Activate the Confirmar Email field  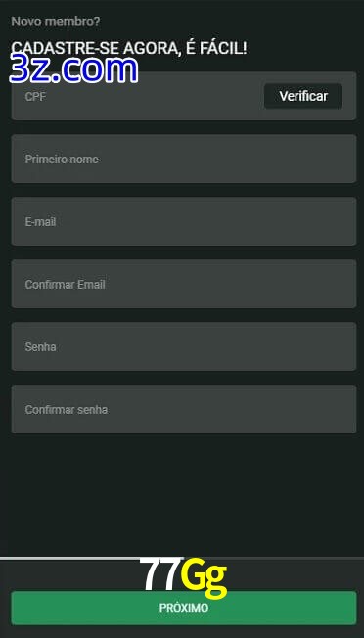pos(184,284)
